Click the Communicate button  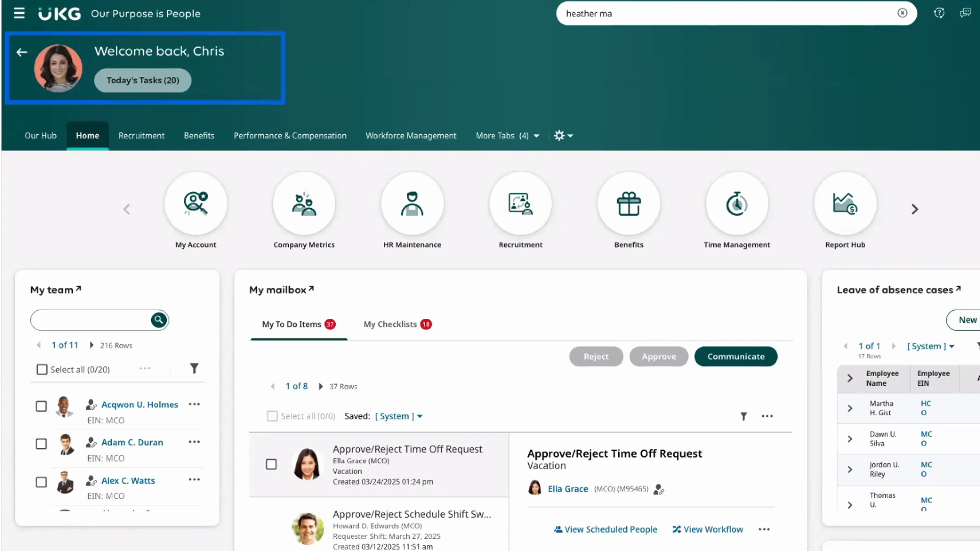click(736, 356)
